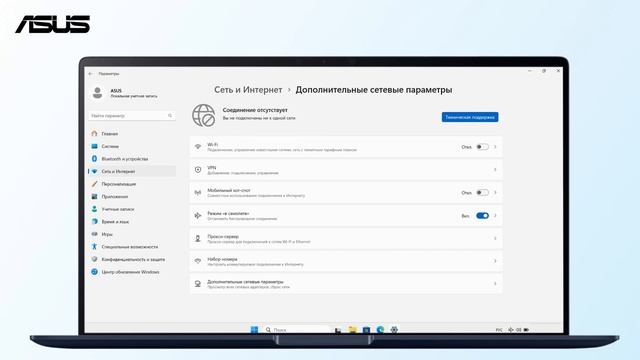
Task: Click the VPN shield icon
Action: [x=198, y=170]
